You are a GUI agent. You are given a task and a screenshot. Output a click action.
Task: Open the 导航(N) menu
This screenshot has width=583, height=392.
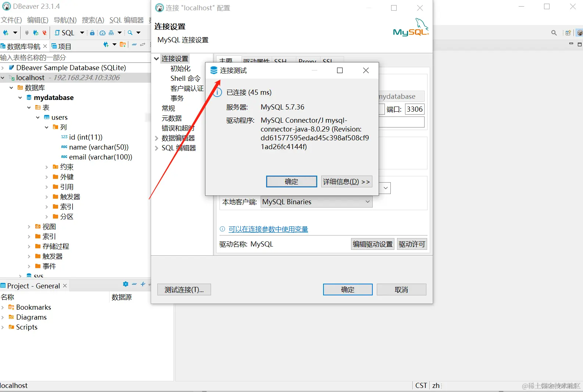(65, 20)
